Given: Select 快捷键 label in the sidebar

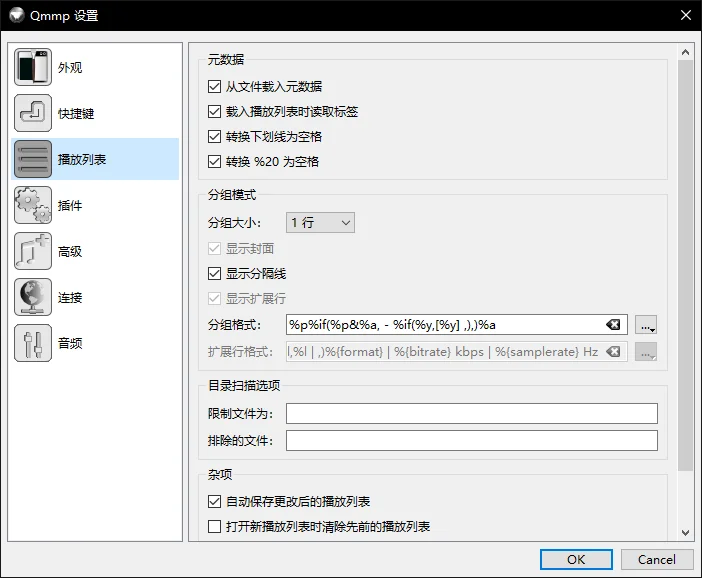Looking at the screenshot, I should coord(76,114).
